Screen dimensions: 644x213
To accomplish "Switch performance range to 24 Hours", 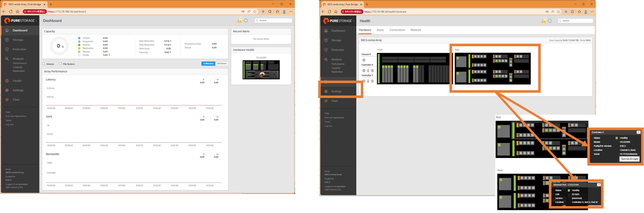I will [221, 64].
